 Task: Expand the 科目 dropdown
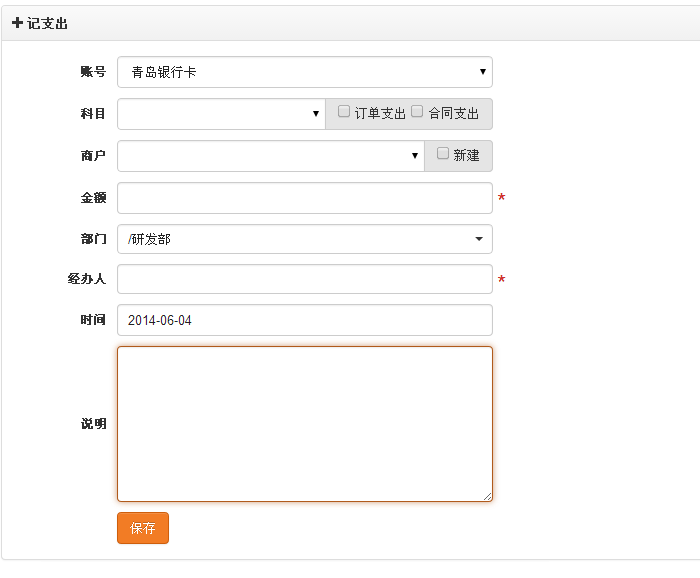pyautogui.click(x=221, y=114)
